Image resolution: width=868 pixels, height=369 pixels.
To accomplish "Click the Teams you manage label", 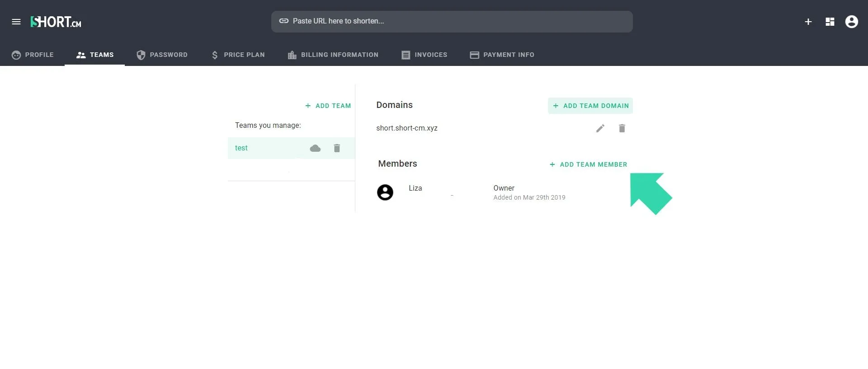I will (x=268, y=126).
